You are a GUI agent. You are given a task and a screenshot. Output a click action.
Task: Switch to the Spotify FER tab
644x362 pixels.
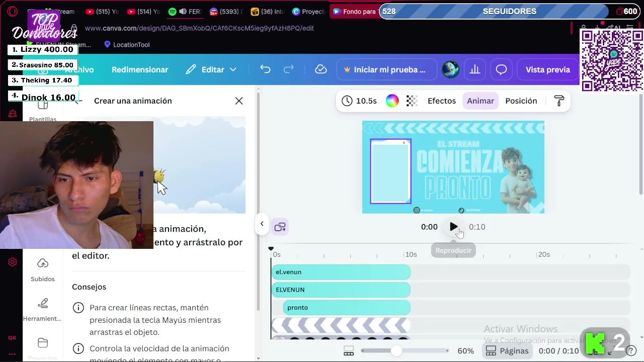[x=184, y=11]
